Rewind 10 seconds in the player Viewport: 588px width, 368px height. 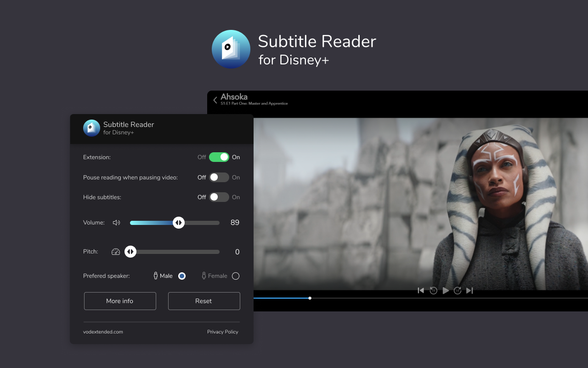[433, 290]
